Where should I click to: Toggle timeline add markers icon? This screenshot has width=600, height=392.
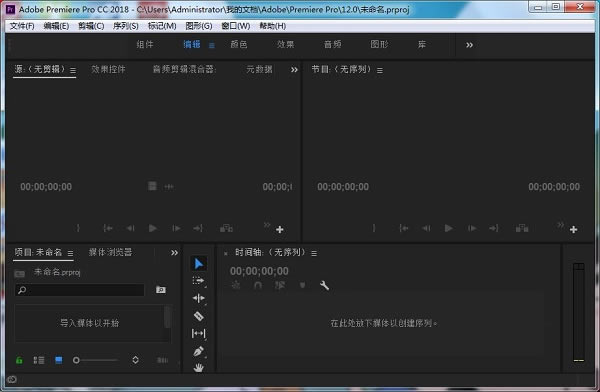click(x=302, y=285)
